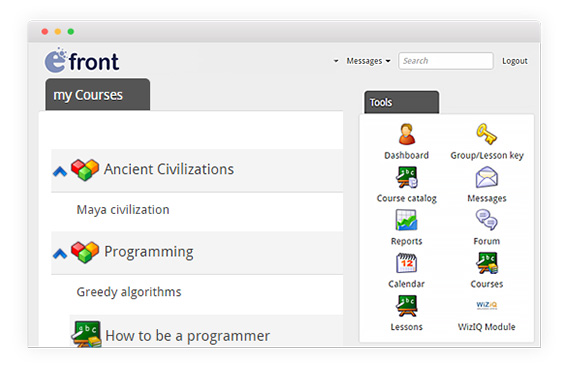The height and width of the screenshot is (365, 571).
Task: Open How to be a programmer lesson
Action: pyautogui.click(x=188, y=336)
